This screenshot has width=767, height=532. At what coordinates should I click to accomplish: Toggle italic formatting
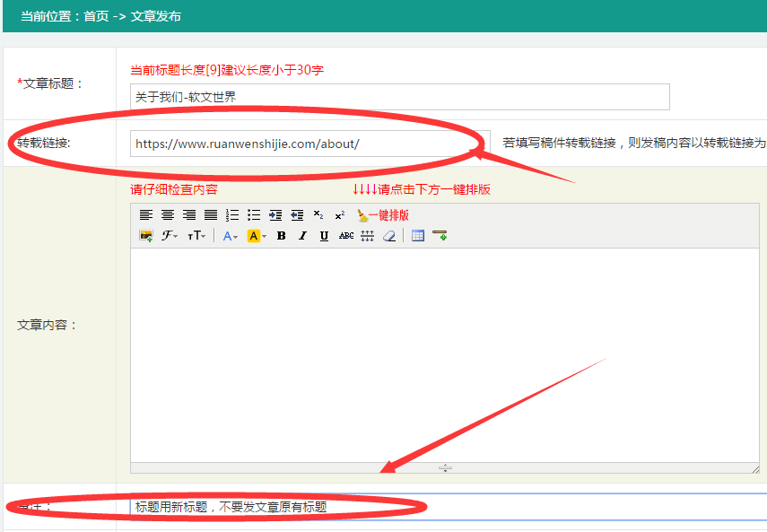coord(302,236)
